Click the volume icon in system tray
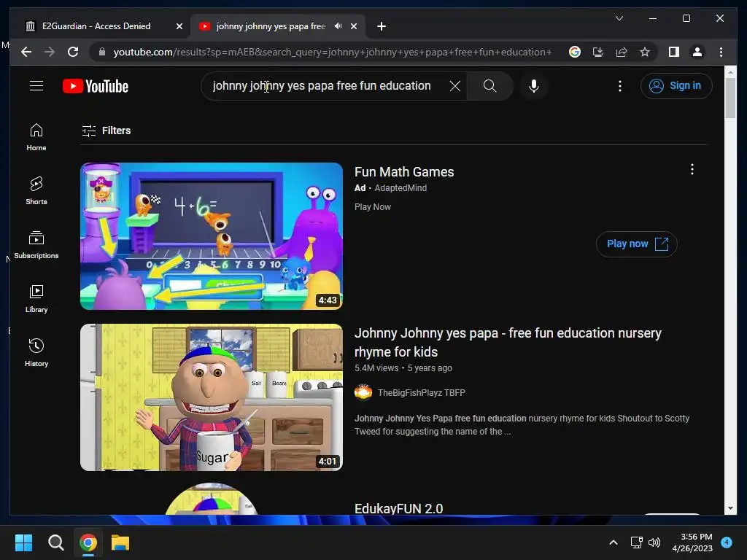Screen dimensions: 747x560 pyautogui.click(x=654, y=542)
